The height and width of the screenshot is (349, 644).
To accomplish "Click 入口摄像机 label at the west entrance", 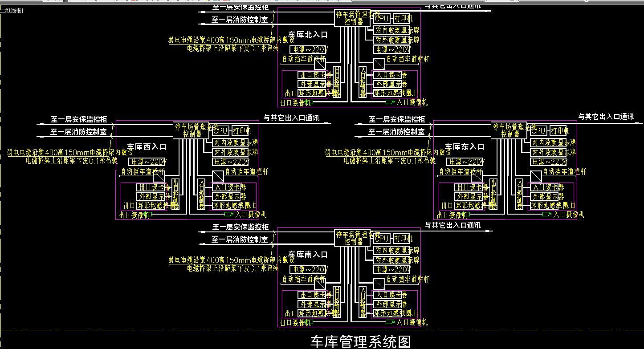I will point(251,215).
